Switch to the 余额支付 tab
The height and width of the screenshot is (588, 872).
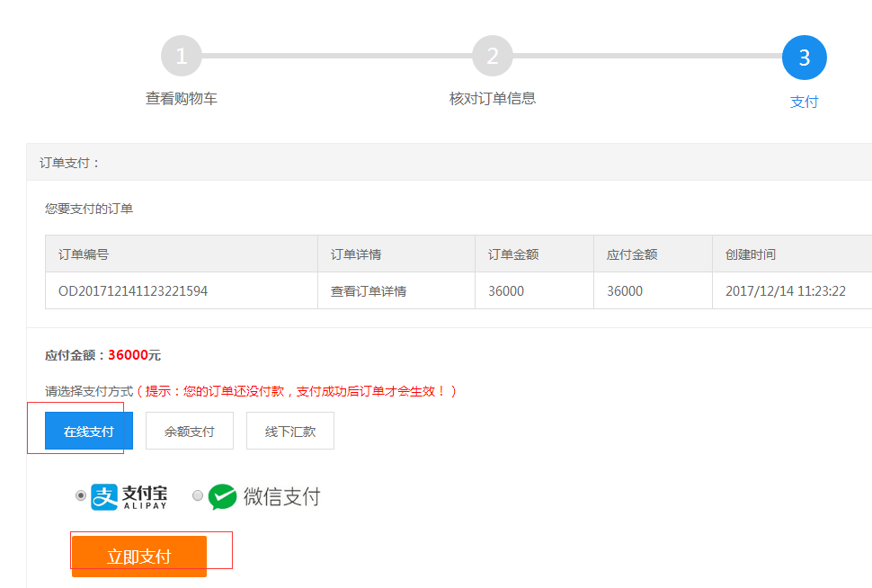tap(190, 431)
